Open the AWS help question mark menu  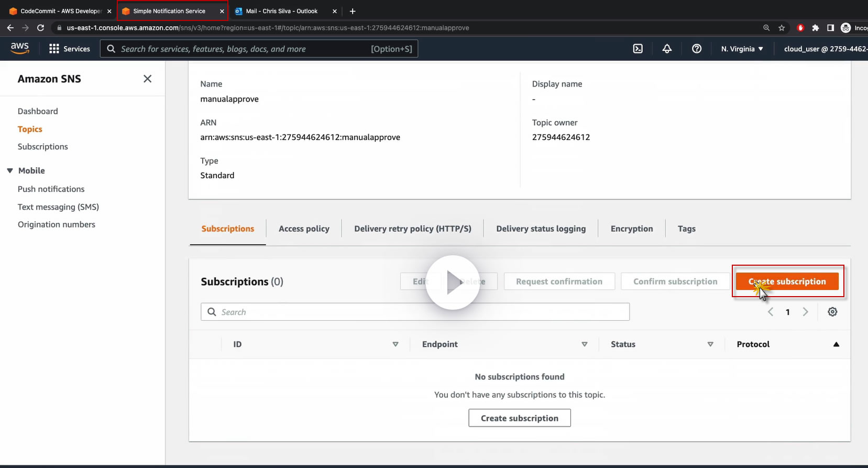click(697, 49)
